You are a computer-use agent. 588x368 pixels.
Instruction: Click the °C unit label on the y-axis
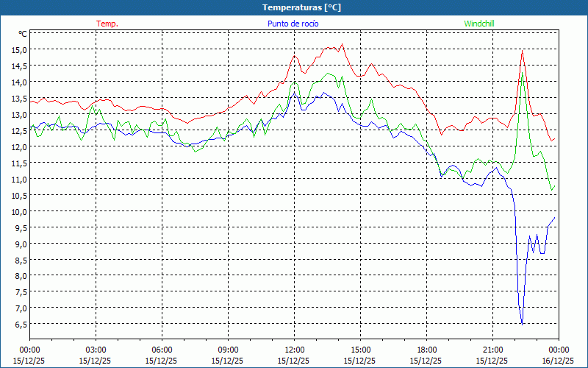[23, 34]
